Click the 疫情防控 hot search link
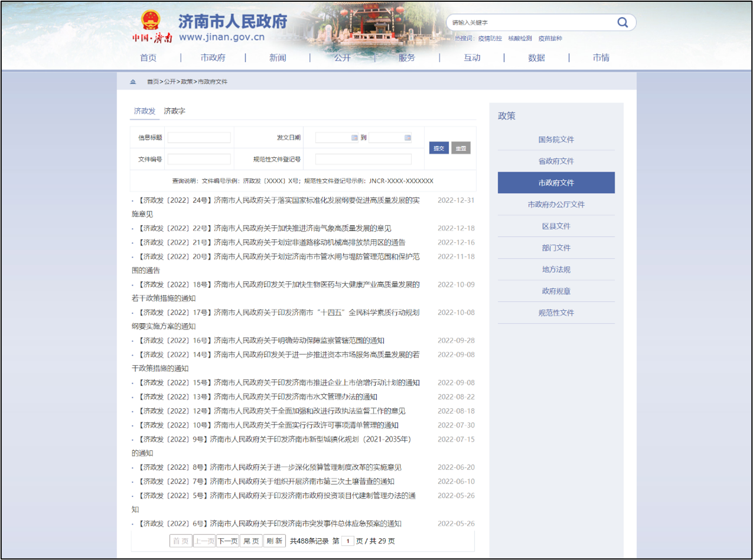The height and width of the screenshot is (560, 753). click(490, 38)
